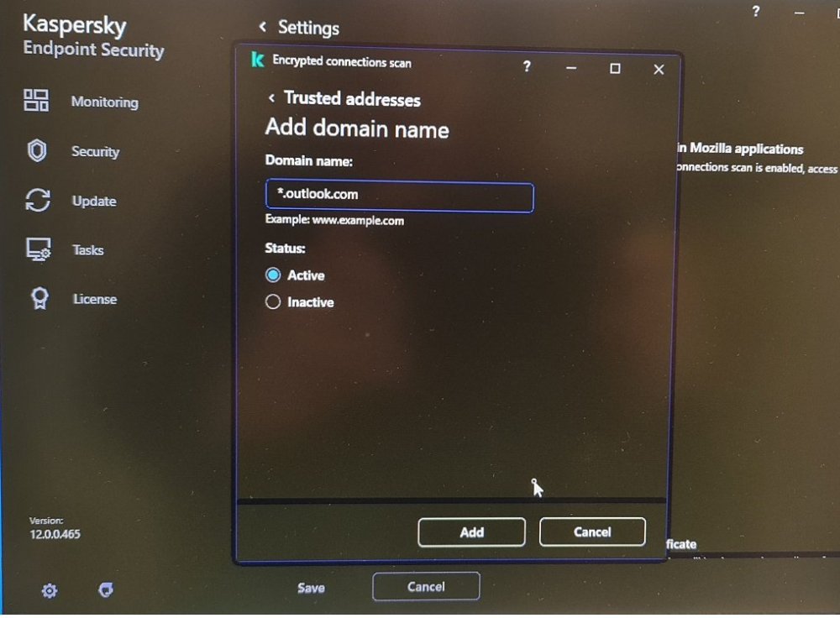840x618 pixels.
Task: Click the Trusted addresses heading link
Action: coord(352,98)
